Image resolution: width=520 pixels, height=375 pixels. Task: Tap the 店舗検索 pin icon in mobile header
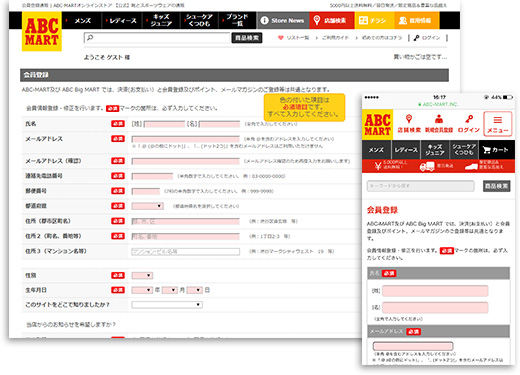point(409,123)
